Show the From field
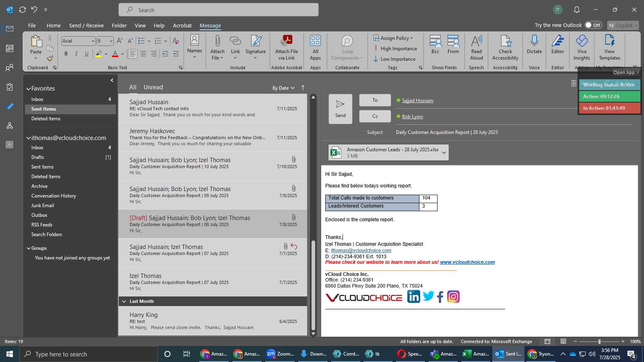This screenshot has height=362, width=644. tap(453, 44)
